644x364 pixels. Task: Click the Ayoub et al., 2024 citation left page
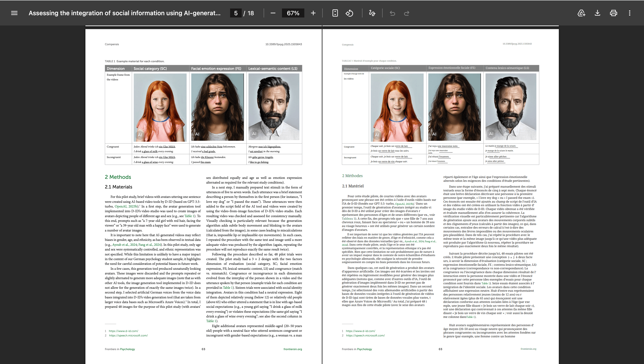coord(124,245)
